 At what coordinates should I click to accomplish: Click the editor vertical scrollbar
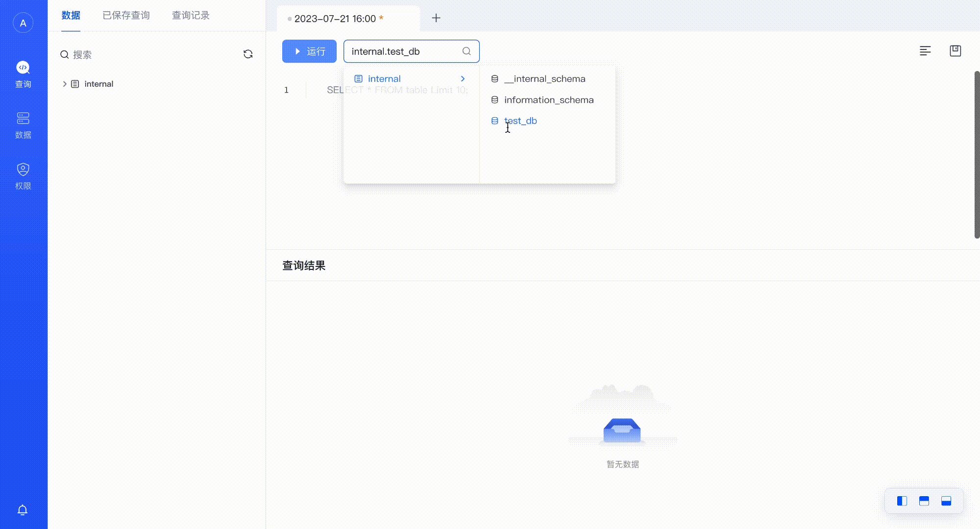977,155
